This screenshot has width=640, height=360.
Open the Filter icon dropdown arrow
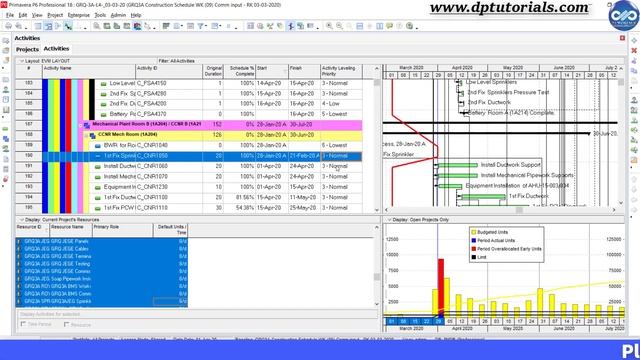(206, 27)
